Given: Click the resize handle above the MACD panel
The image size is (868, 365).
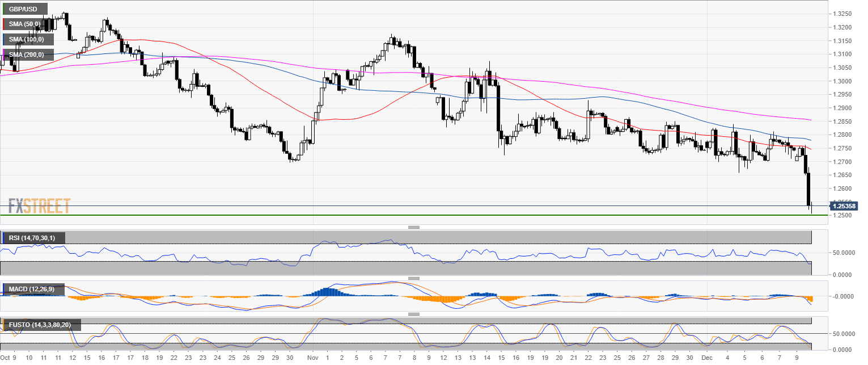Looking at the screenshot, I should [x=414, y=279].
